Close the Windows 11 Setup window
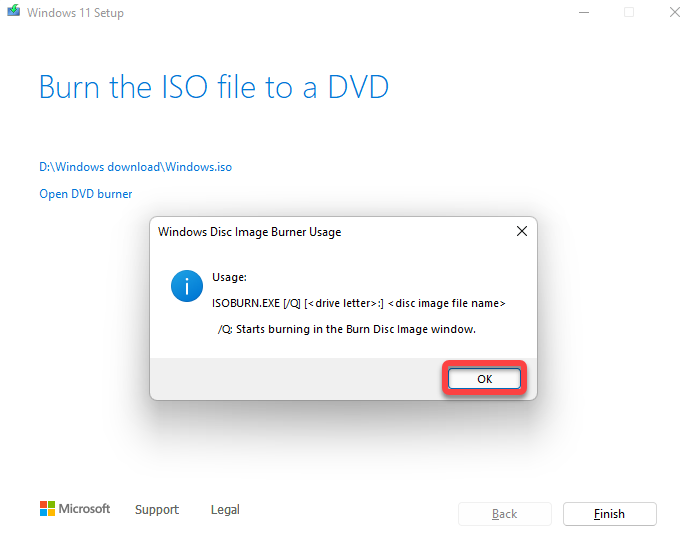Viewport: 695px width, 546px height. click(675, 13)
